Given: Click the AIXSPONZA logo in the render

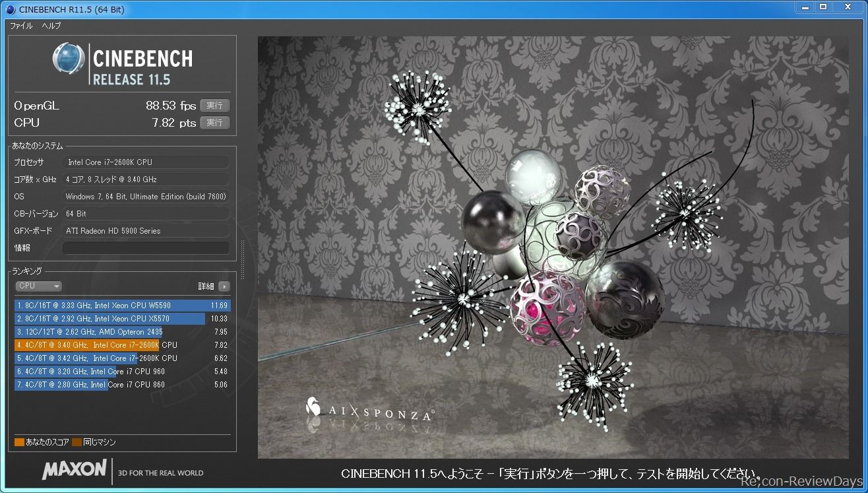Looking at the screenshot, I should [x=369, y=409].
